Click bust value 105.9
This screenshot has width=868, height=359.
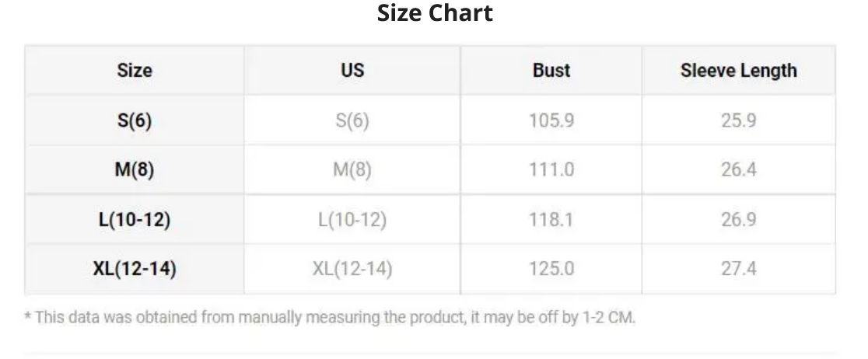551,120
